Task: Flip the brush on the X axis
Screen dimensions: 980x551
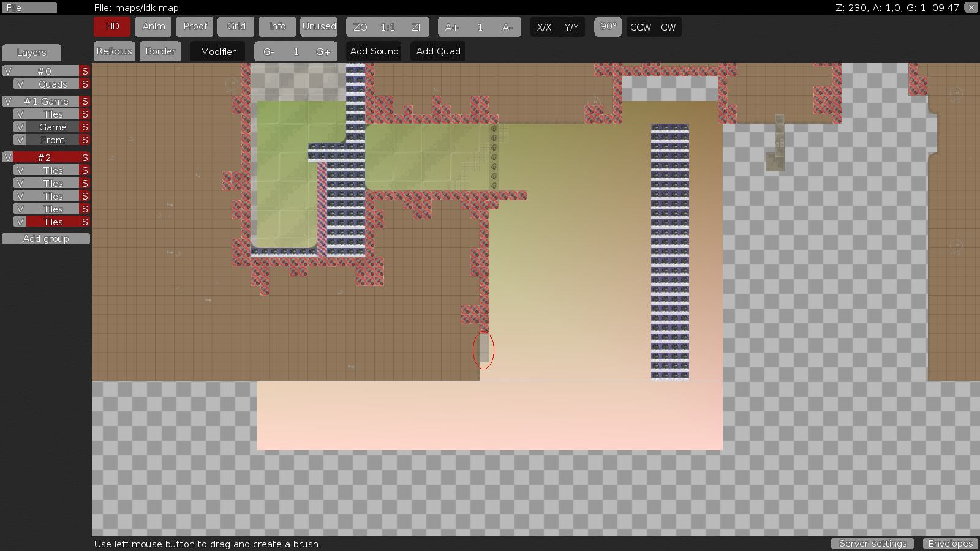Action: 543,27
